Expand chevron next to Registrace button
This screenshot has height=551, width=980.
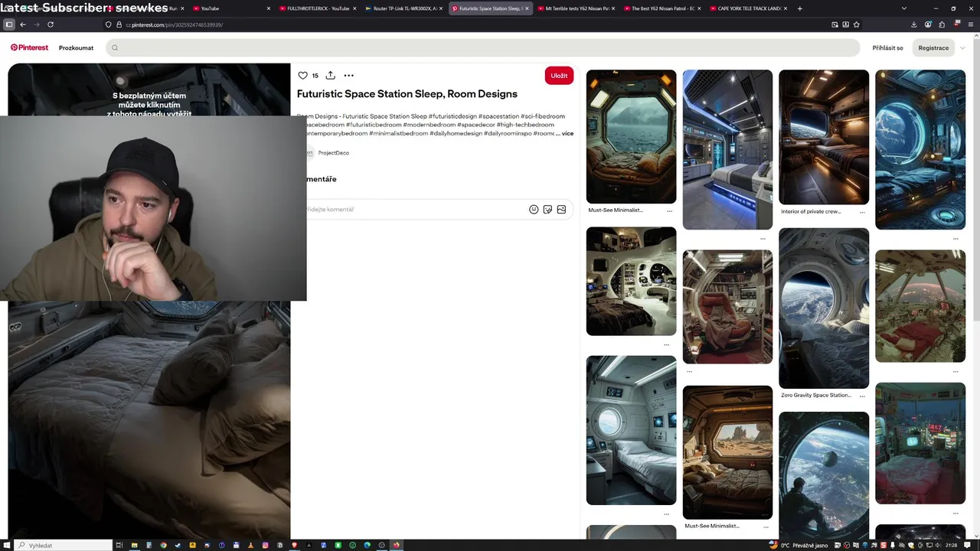(x=962, y=47)
